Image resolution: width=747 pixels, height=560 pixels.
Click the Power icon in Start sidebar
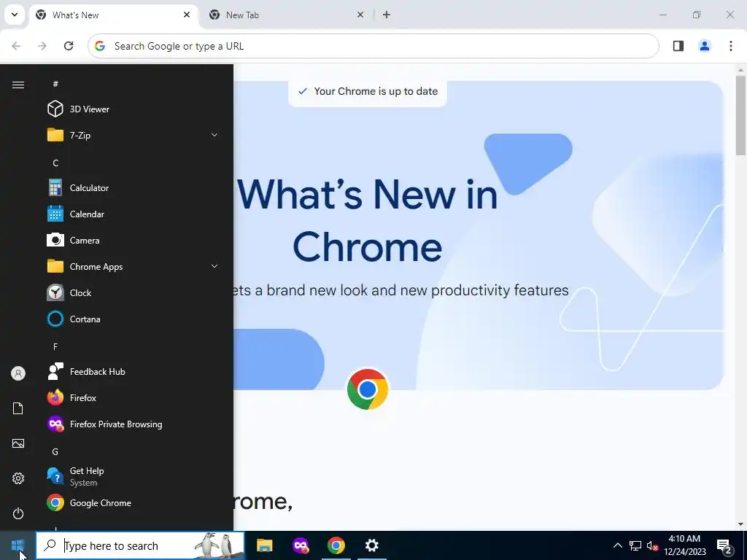tap(18, 513)
